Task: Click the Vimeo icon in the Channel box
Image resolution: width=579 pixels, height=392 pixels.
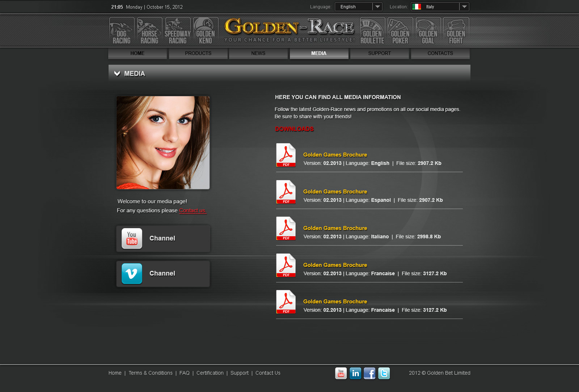Action: [x=132, y=273]
